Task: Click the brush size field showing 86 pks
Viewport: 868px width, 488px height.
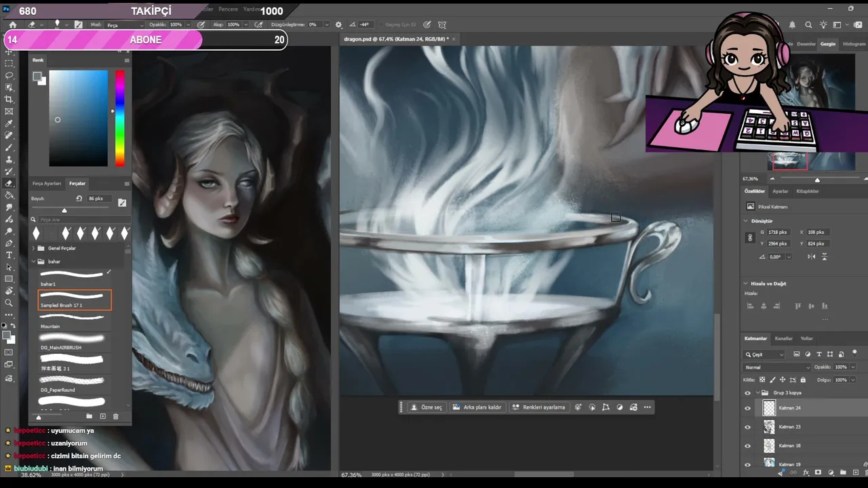Action: [98, 199]
